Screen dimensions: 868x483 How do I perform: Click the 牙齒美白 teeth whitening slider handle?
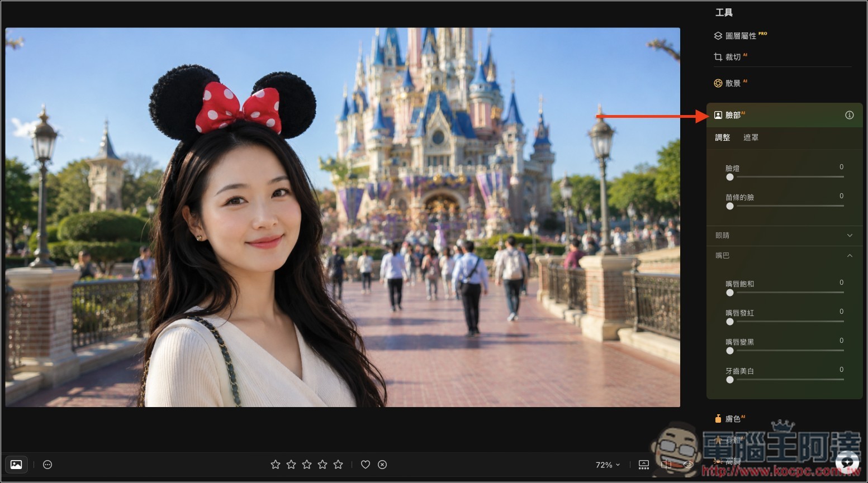click(x=730, y=380)
